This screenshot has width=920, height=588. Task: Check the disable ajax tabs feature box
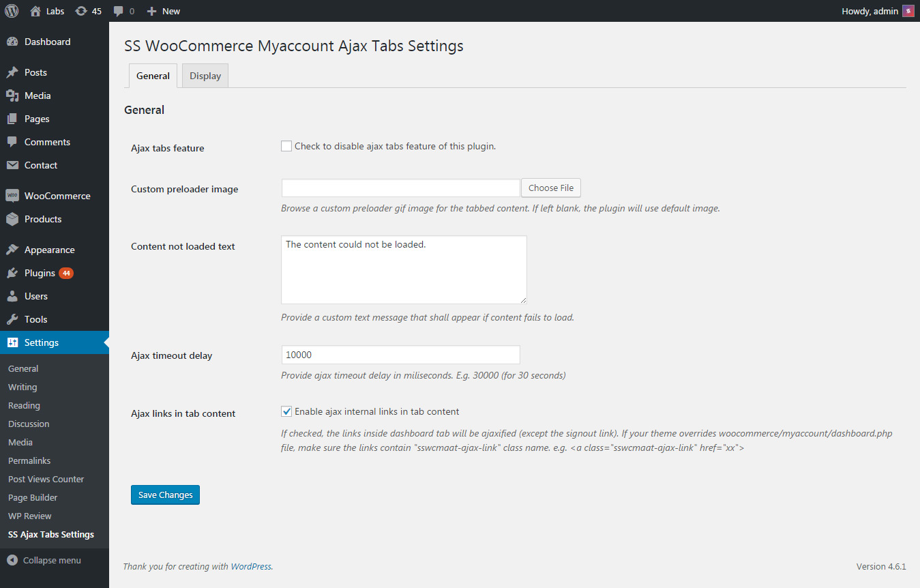(286, 145)
